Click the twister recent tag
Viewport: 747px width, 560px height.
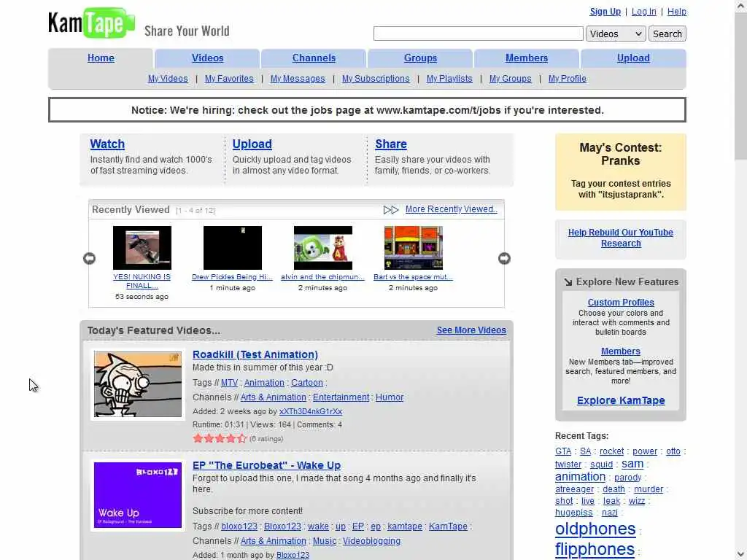[x=568, y=464]
